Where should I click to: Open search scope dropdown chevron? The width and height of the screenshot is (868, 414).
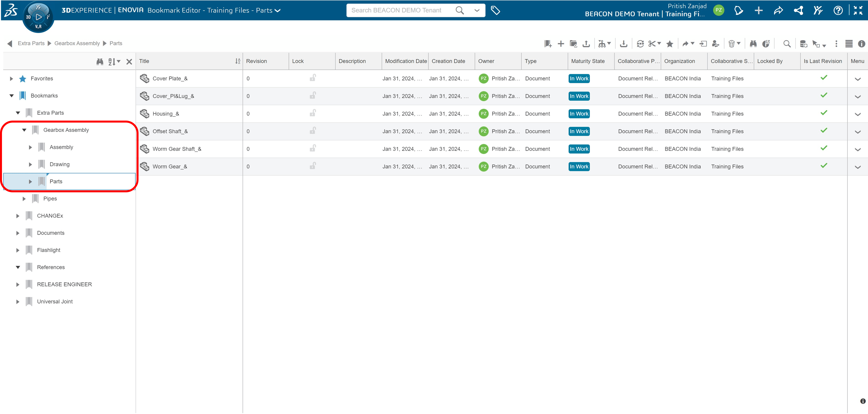477,10
